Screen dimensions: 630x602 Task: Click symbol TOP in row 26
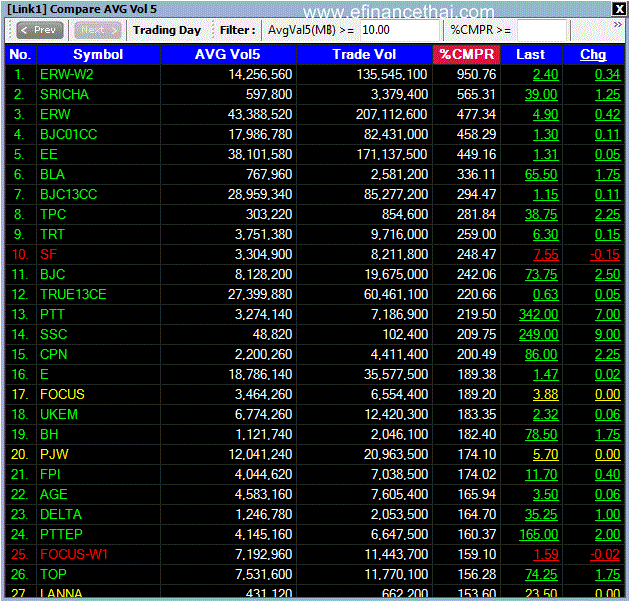pyautogui.click(x=53, y=575)
